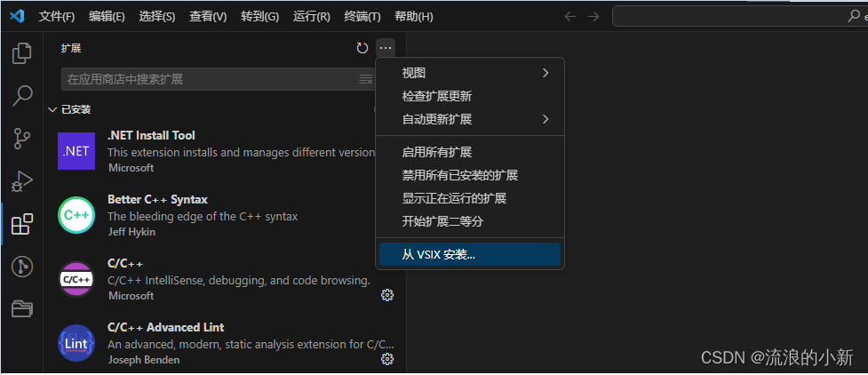This screenshot has height=375, width=868.
Task: Click the 扩展 panel heading
Action: point(71,48)
